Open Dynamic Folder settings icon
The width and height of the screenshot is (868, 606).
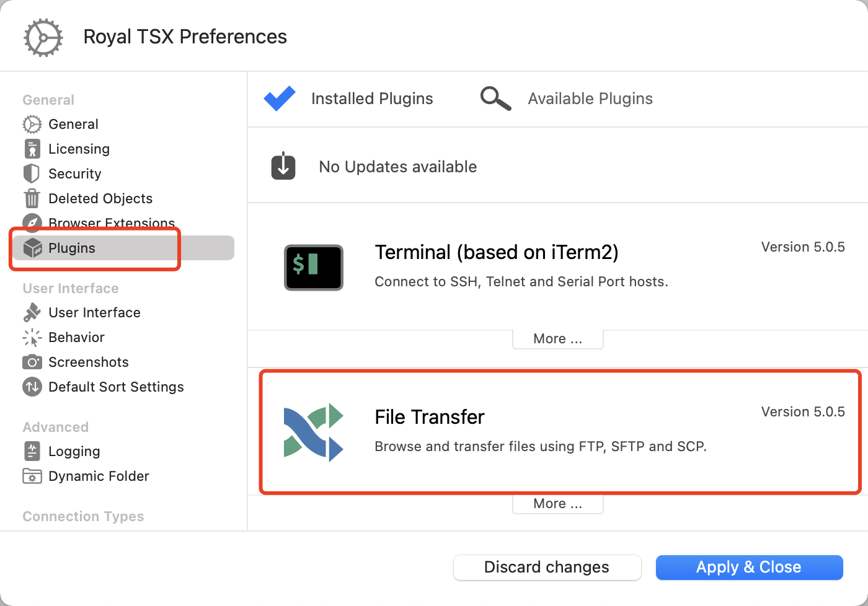(x=32, y=476)
